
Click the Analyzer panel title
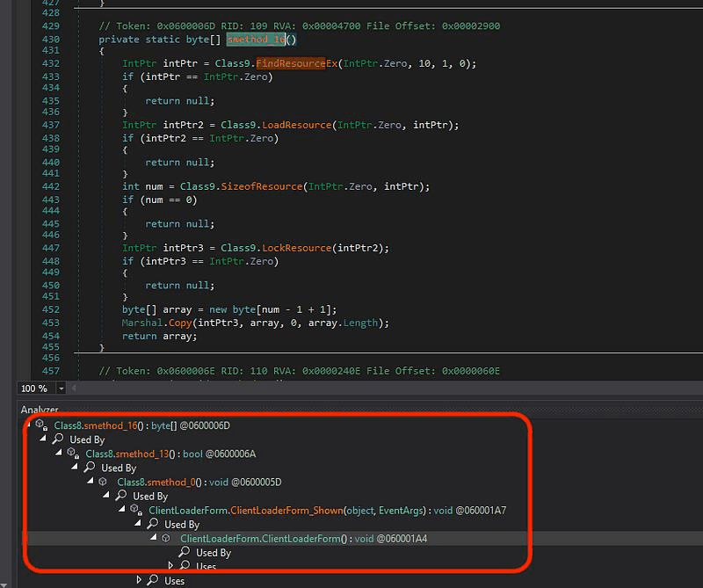click(40, 410)
